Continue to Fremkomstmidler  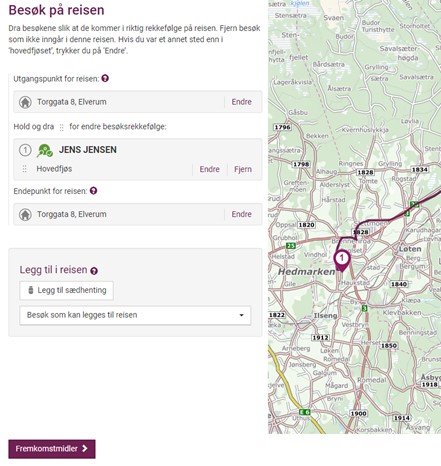(x=52, y=449)
